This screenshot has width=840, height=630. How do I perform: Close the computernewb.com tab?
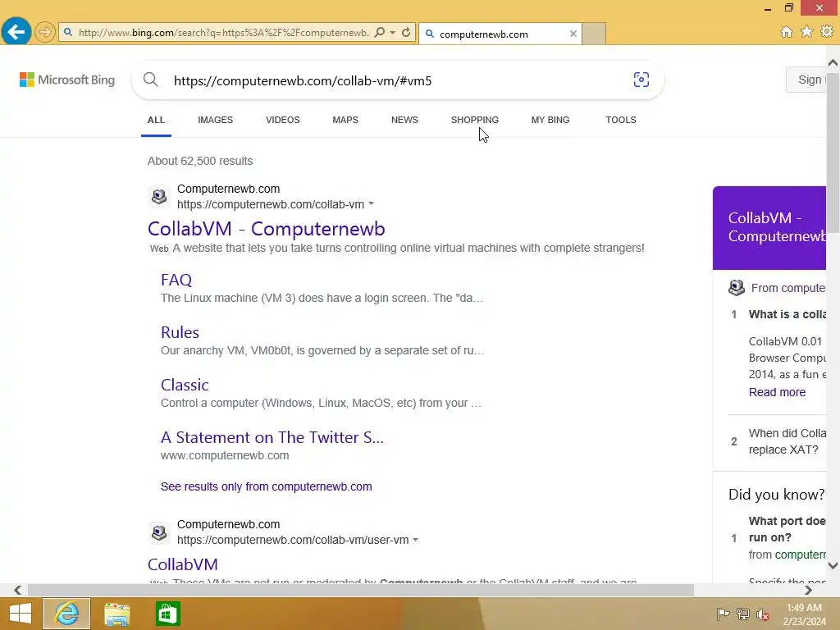[x=573, y=34]
